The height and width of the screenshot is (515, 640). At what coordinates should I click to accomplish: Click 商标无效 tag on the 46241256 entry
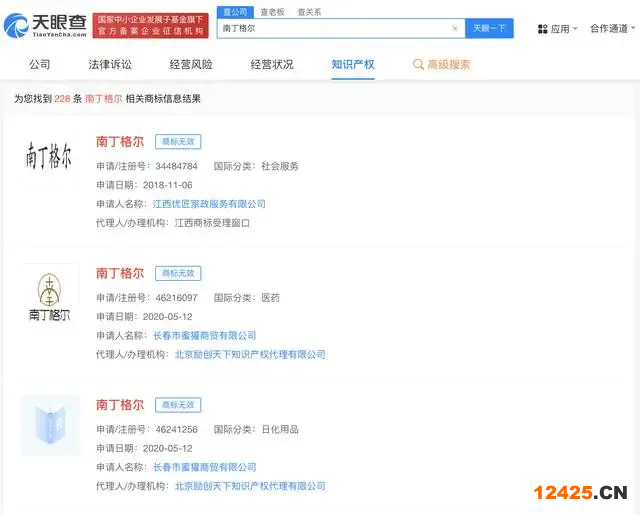pos(178,405)
